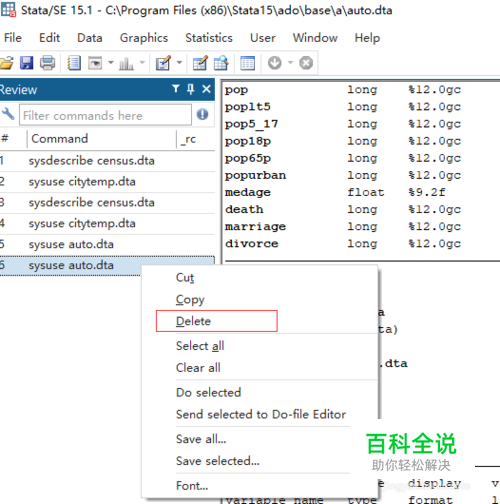This screenshot has height=504, width=500.
Task: Select command 5 sysuse auto.dta
Action: [107, 244]
